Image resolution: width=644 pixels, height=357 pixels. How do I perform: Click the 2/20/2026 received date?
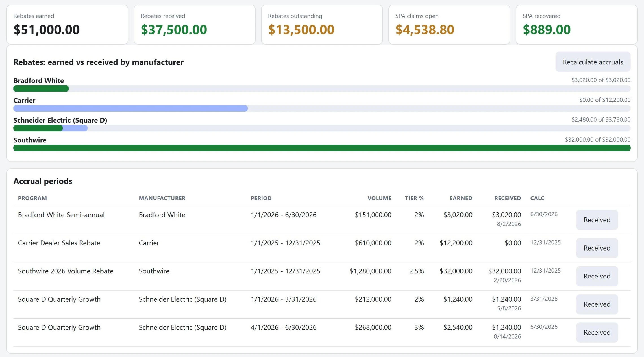(x=507, y=280)
